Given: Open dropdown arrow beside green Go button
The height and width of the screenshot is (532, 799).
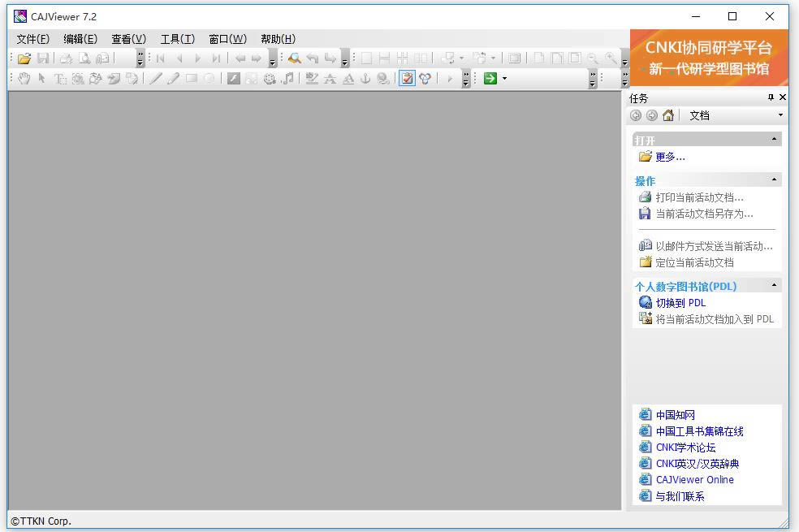Looking at the screenshot, I should (x=504, y=79).
